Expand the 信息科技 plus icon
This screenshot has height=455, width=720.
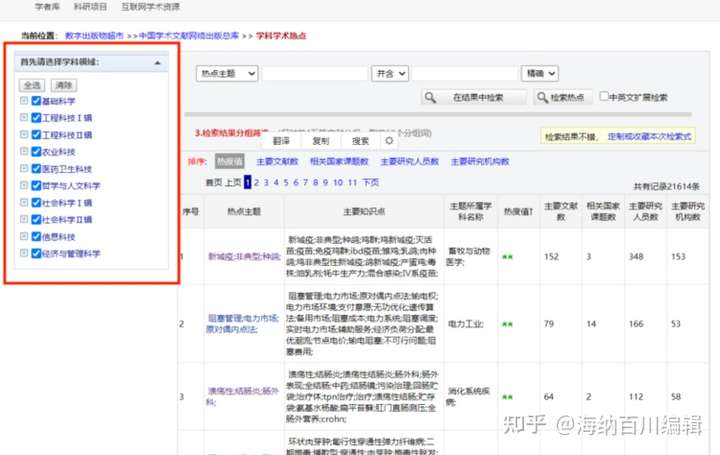(23, 237)
